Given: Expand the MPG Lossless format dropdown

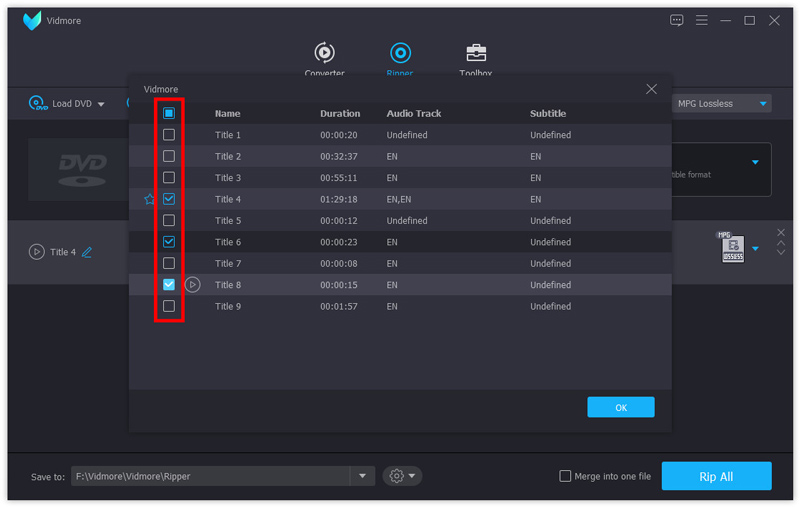Looking at the screenshot, I should click(x=763, y=104).
